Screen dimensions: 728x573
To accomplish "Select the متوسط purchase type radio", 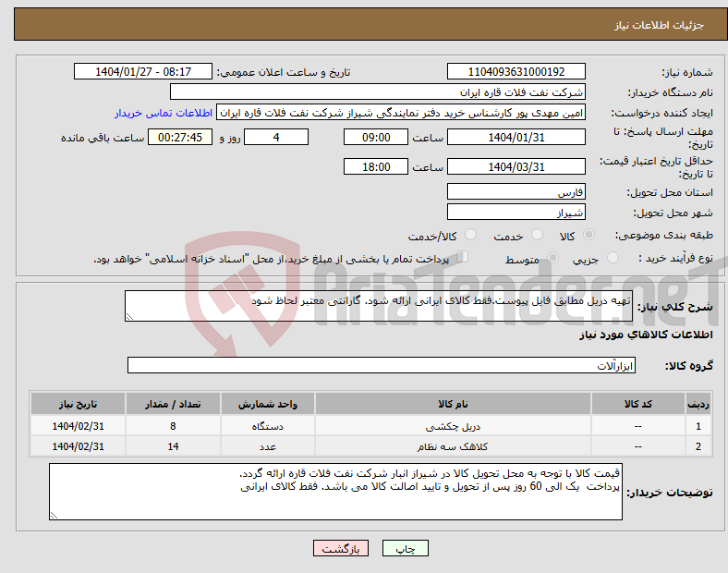I will (x=552, y=258).
